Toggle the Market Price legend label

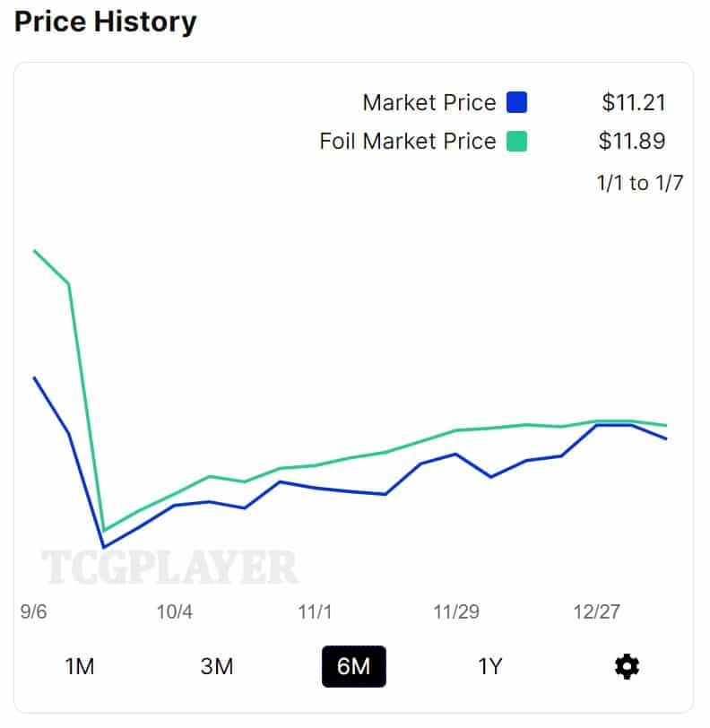(429, 102)
